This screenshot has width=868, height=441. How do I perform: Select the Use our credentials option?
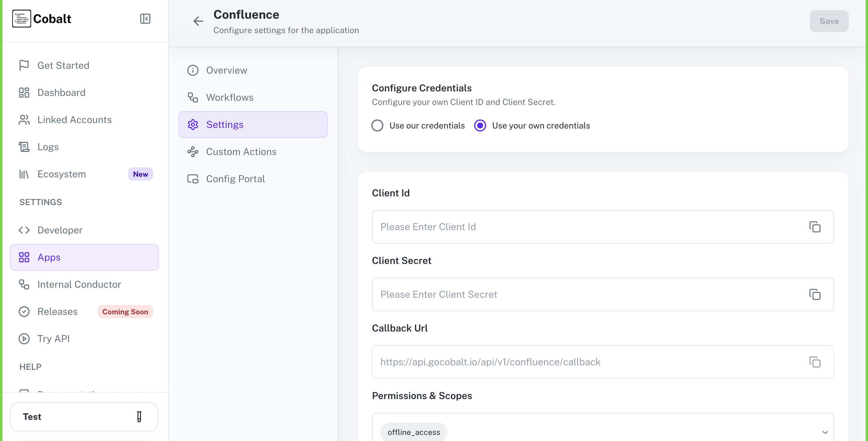click(377, 125)
